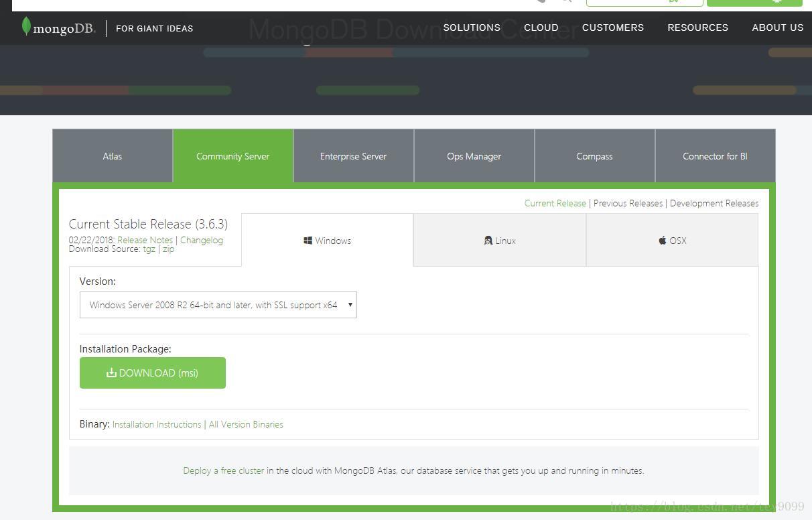The width and height of the screenshot is (812, 520).
Task: Open the Installation Instructions link
Action: point(157,424)
